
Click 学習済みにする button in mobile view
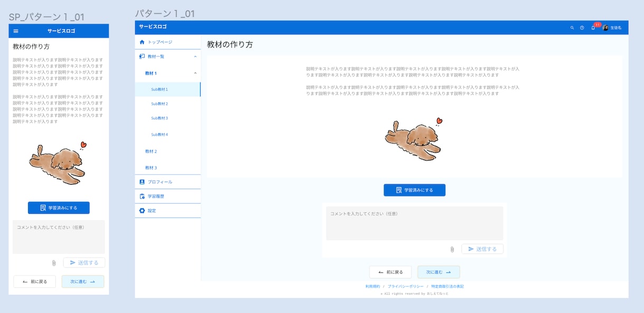point(59,208)
